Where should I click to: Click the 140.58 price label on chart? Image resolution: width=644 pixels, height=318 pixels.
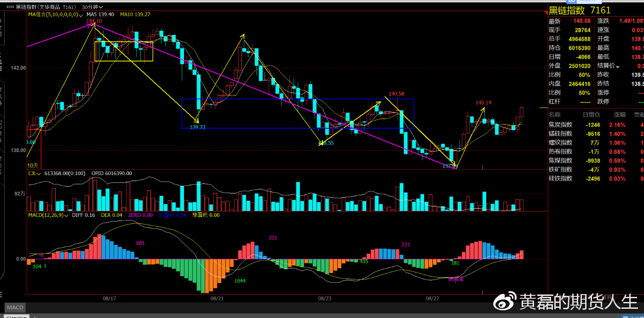[x=397, y=94]
